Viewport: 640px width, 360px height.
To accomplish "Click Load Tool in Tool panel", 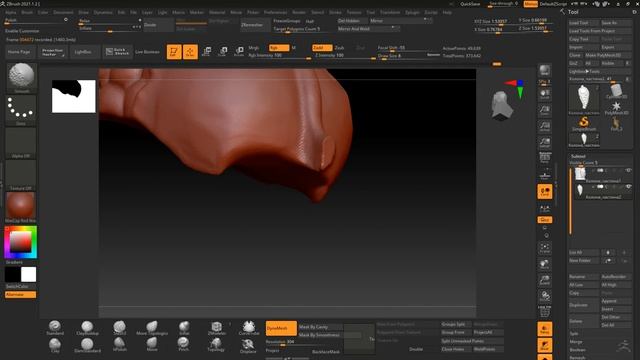I will pos(584,23).
